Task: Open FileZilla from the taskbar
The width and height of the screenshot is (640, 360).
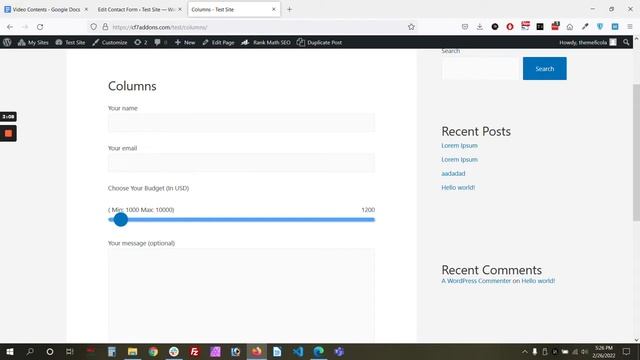Action: (x=195, y=351)
